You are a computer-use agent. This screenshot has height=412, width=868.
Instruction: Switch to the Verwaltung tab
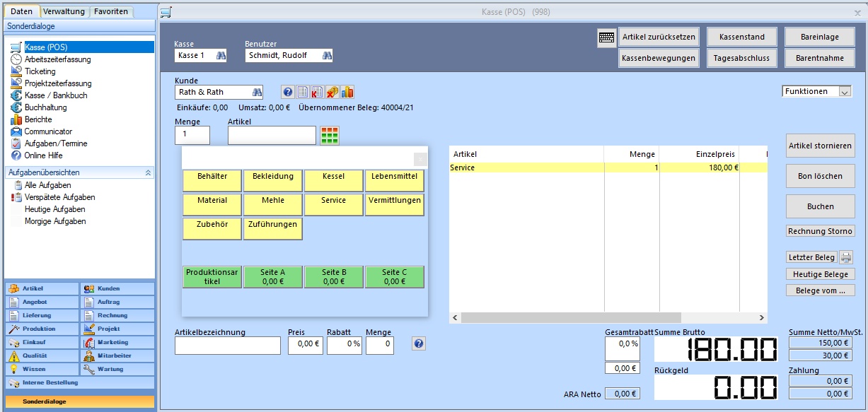pos(64,11)
